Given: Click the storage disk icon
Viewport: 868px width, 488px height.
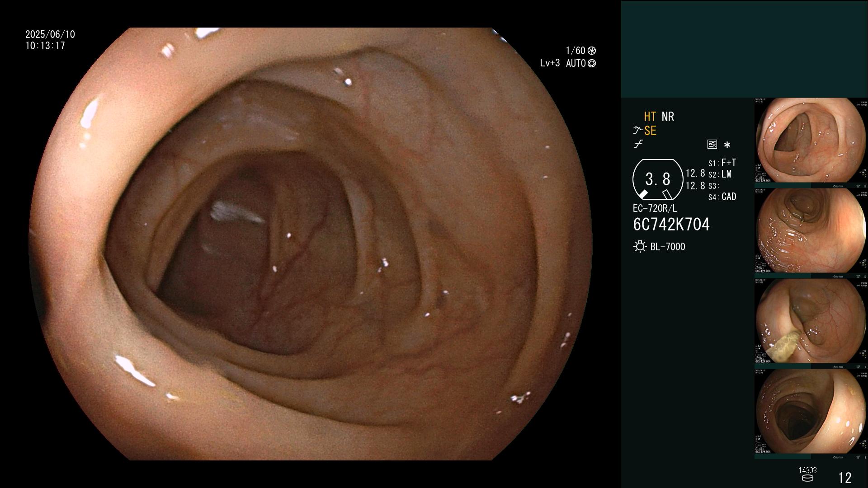Looking at the screenshot, I should [x=807, y=478].
